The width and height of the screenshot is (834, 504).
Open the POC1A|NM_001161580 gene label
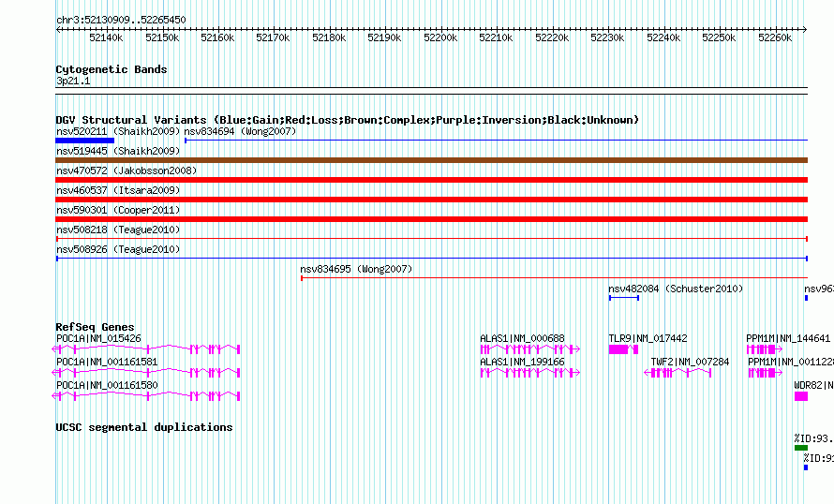pyautogui.click(x=107, y=385)
